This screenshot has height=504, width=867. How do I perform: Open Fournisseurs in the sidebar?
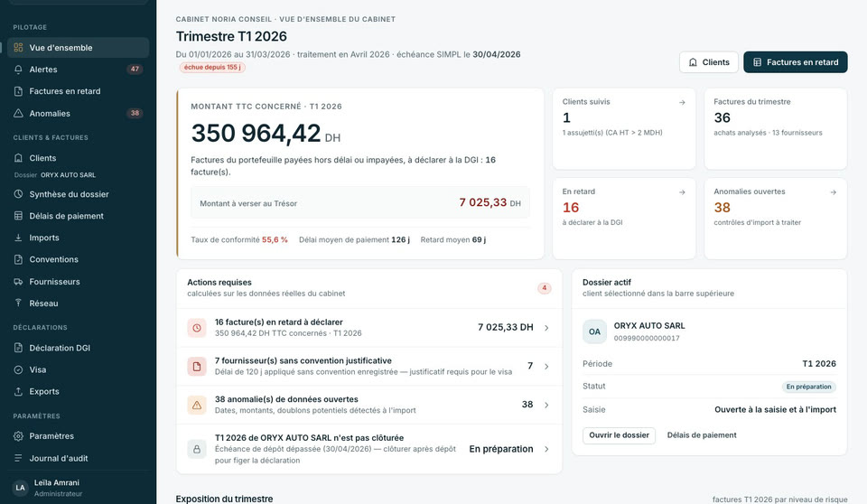[78, 282]
